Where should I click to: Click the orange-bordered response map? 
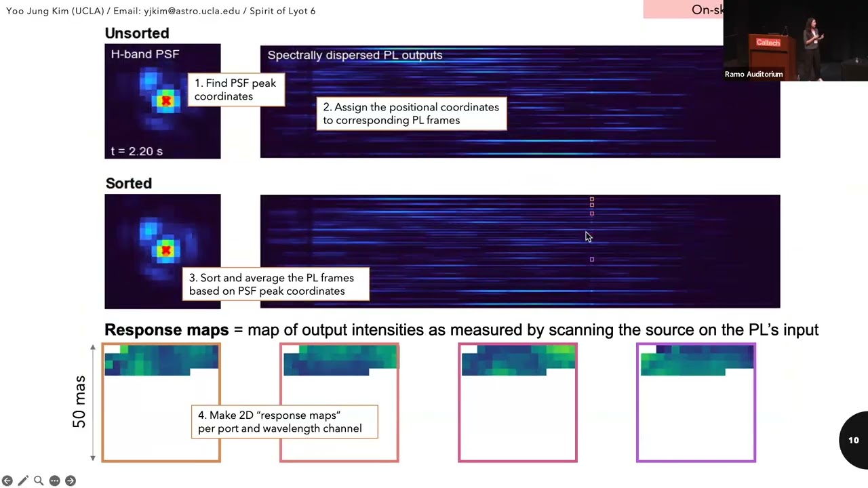pyautogui.click(x=161, y=403)
